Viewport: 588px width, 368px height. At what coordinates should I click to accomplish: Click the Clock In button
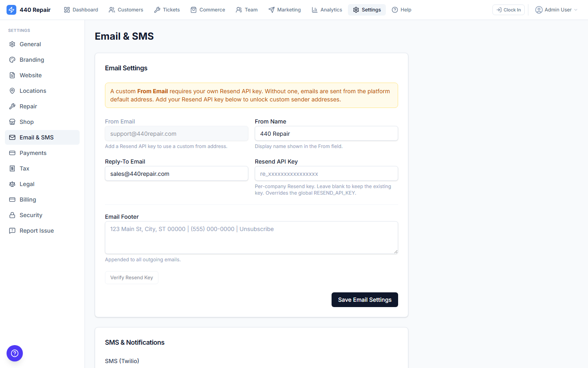click(508, 9)
